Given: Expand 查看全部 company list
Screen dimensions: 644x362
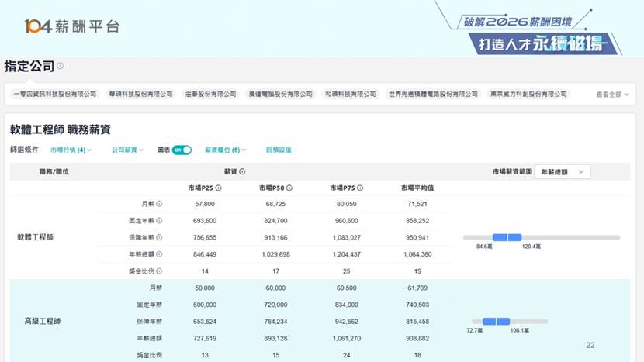Looking at the screenshot, I should pos(611,94).
